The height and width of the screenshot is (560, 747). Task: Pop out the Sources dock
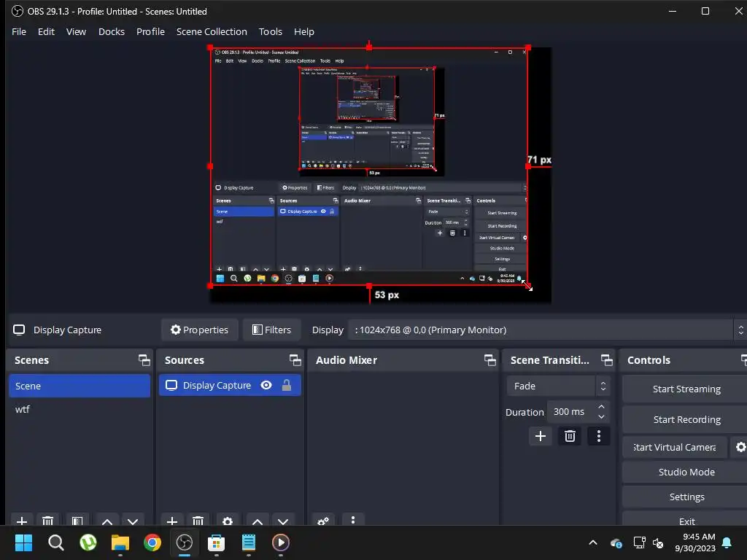(295, 360)
